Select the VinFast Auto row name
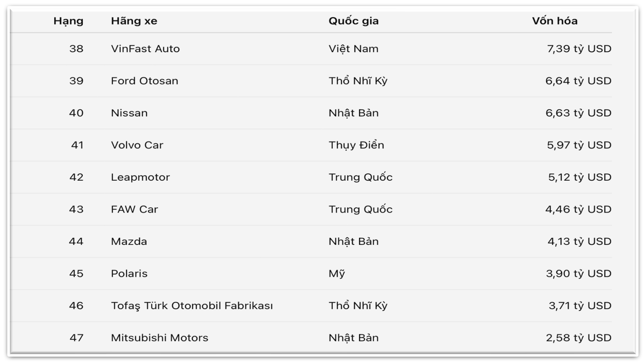 click(145, 49)
